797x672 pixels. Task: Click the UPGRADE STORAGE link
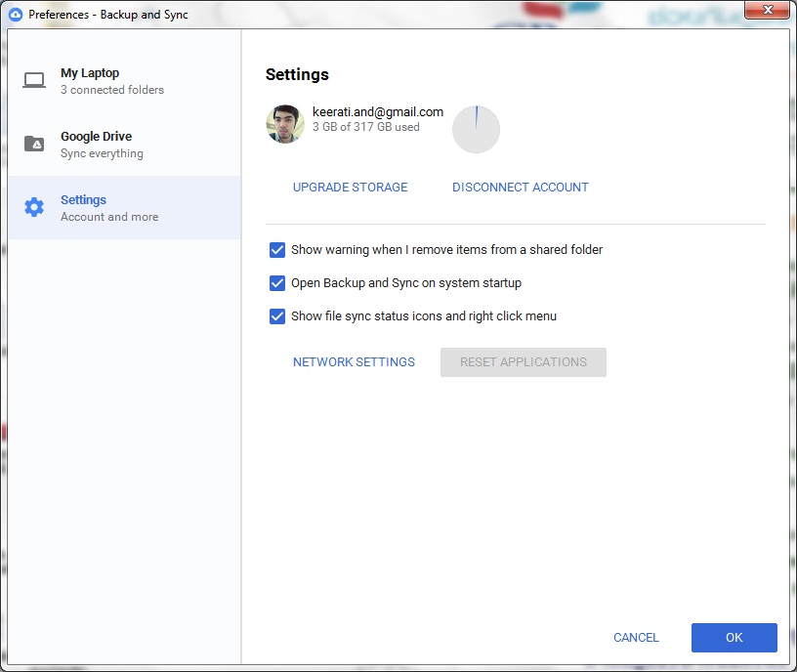[x=350, y=188]
